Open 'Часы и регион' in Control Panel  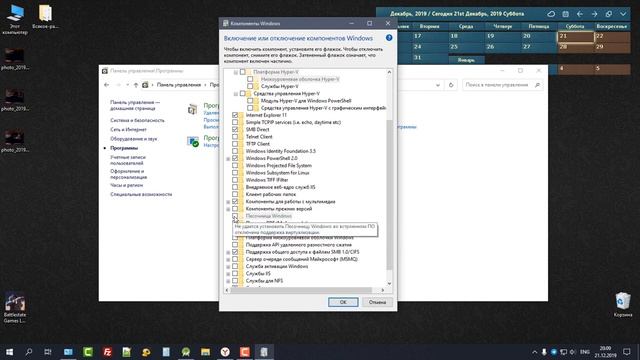tap(127, 185)
